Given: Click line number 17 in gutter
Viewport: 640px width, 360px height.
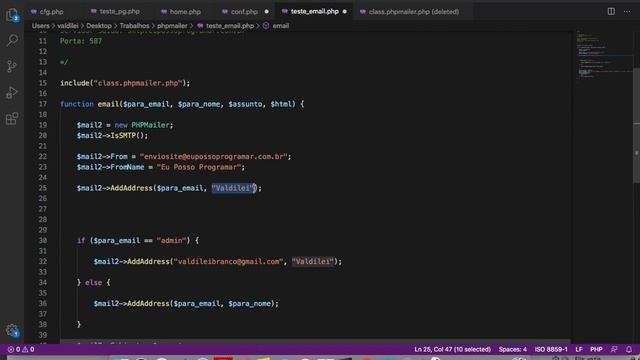Looking at the screenshot, I should click(42, 104).
